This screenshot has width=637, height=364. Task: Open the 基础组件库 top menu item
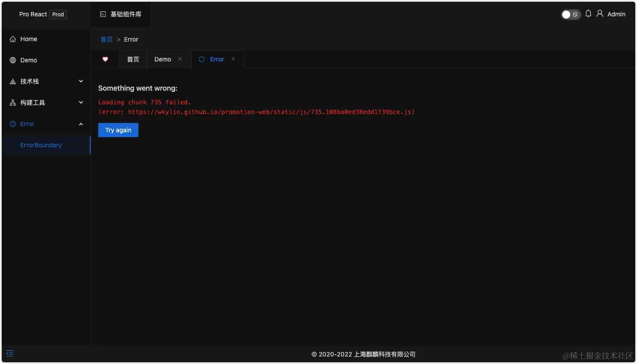[x=121, y=14]
